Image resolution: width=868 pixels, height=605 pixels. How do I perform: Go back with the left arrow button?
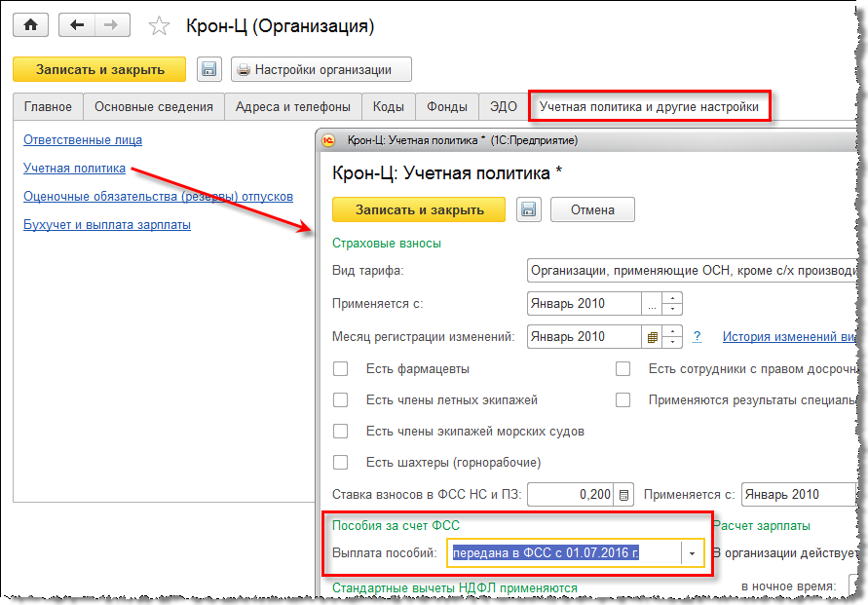pos(77,25)
